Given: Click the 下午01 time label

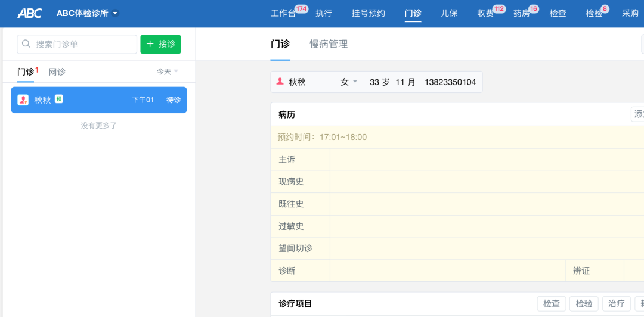Looking at the screenshot, I should (143, 100).
